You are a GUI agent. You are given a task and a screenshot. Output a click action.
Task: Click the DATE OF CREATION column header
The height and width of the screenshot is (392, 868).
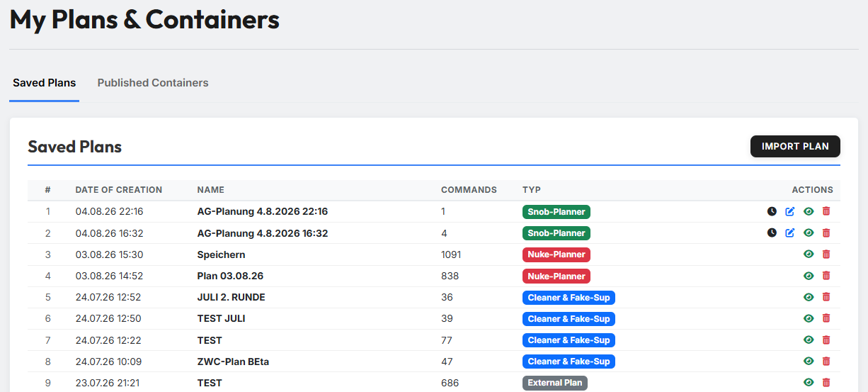point(119,190)
